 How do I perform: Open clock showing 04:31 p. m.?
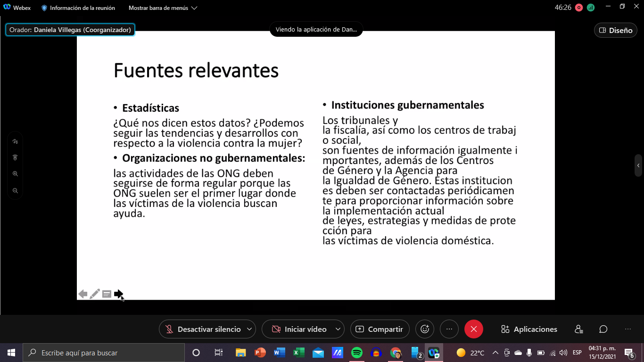click(x=602, y=353)
